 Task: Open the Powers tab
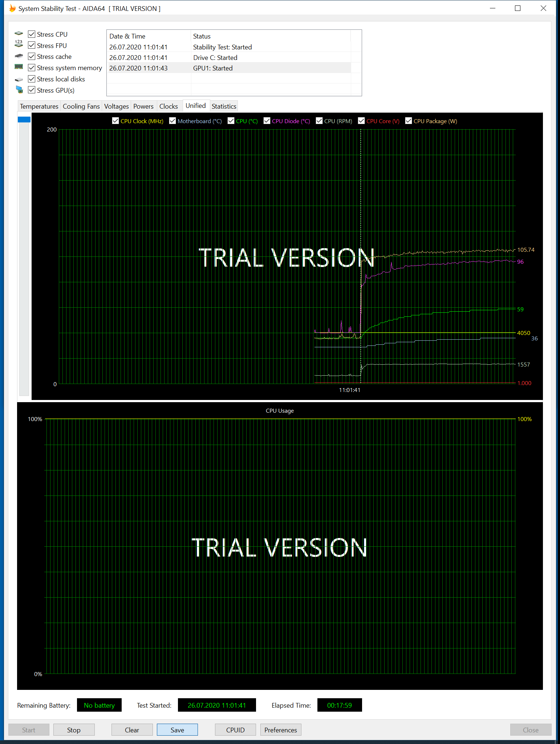[x=143, y=106]
